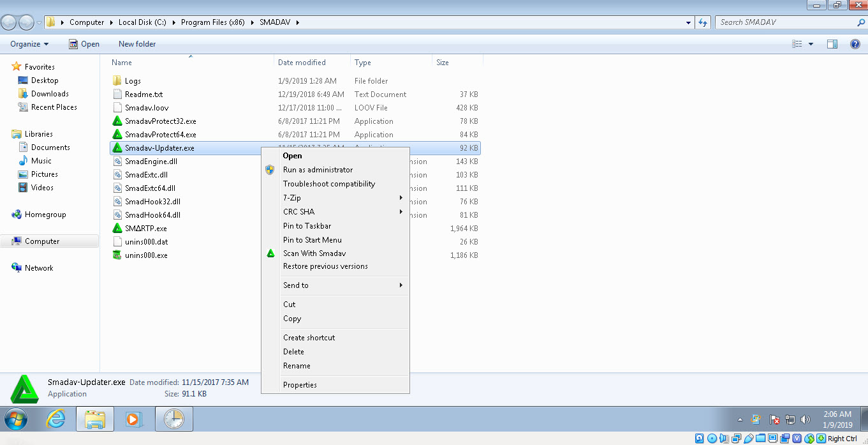
Task: Open Windows Media Player from the taskbar
Action: coord(134,419)
